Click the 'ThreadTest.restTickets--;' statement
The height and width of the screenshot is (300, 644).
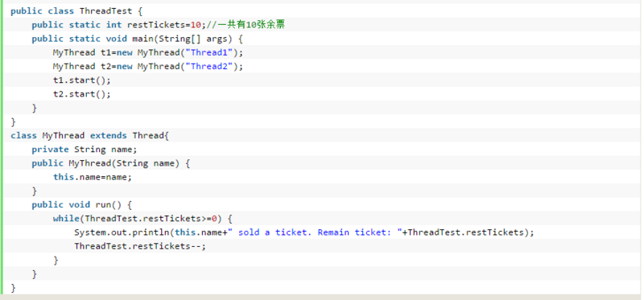[140, 246]
